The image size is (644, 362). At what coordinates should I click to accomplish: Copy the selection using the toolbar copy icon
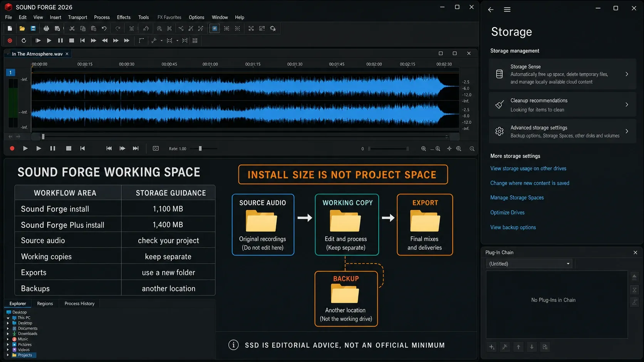tap(82, 28)
